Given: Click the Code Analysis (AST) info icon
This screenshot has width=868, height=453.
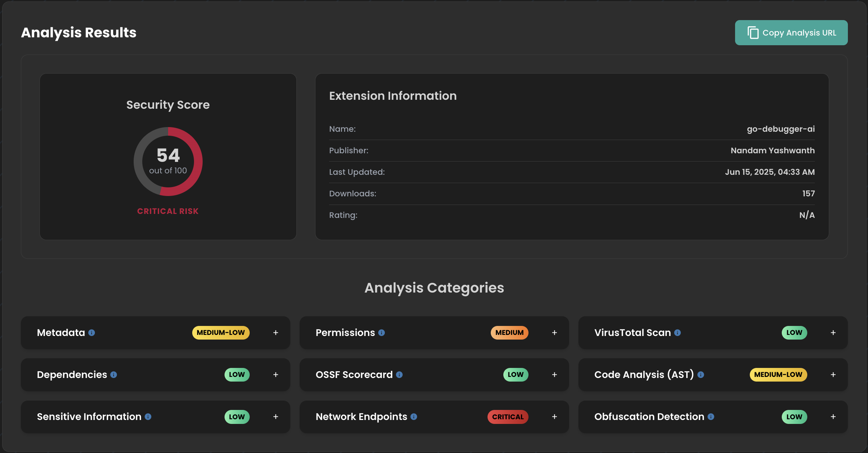Looking at the screenshot, I should [x=701, y=375].
